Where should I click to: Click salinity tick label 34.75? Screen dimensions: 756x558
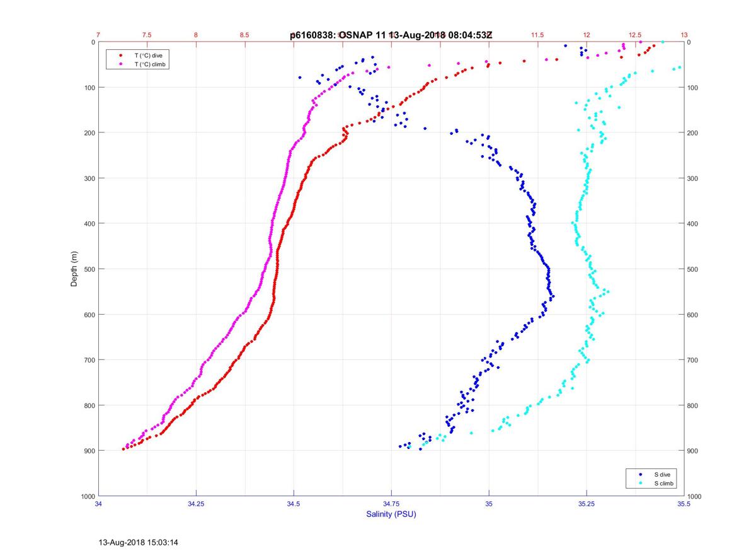tap(391, 504)
